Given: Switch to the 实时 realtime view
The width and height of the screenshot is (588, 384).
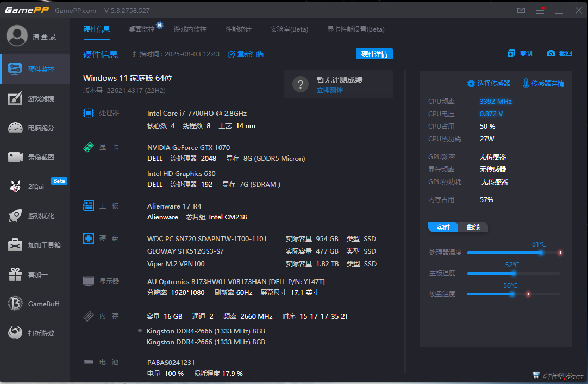Looking at the screenshot, I should pyautogui.click(x=443, y=227).
